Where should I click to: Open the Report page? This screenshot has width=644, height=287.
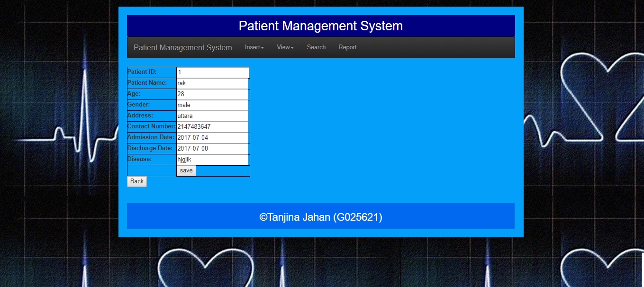[x=347, y=47]
